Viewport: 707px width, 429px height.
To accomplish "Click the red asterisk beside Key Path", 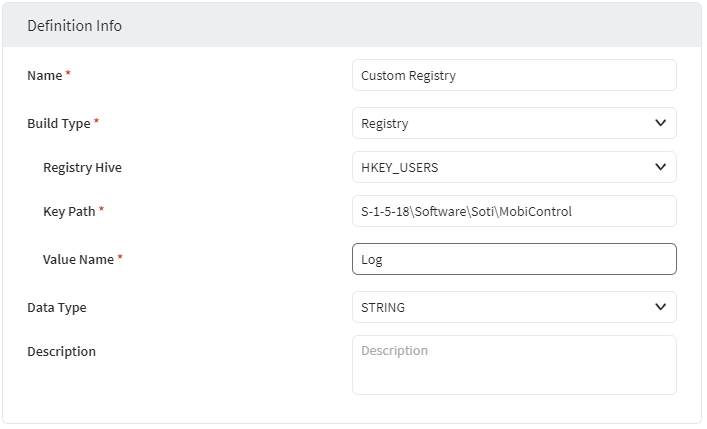I will pyautogui.click(x=101, y=211).
